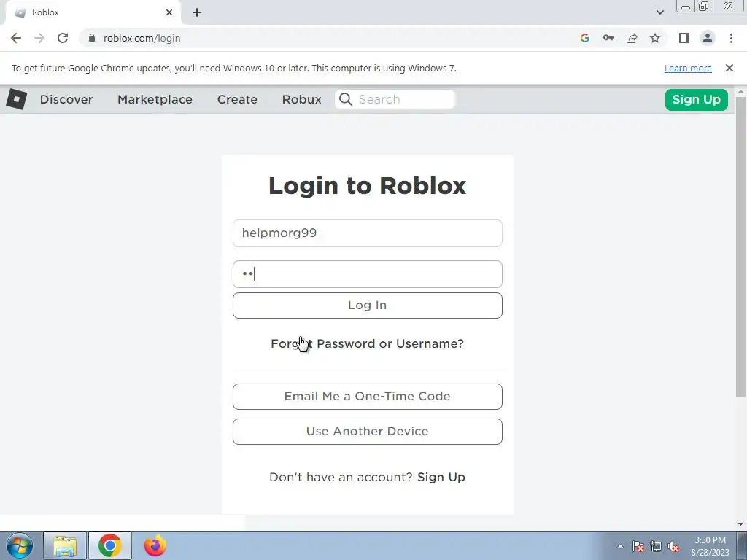Click the page vertical scrollbar thumb
The width and height of the screenshot is (747, 560).
point(740,246)
